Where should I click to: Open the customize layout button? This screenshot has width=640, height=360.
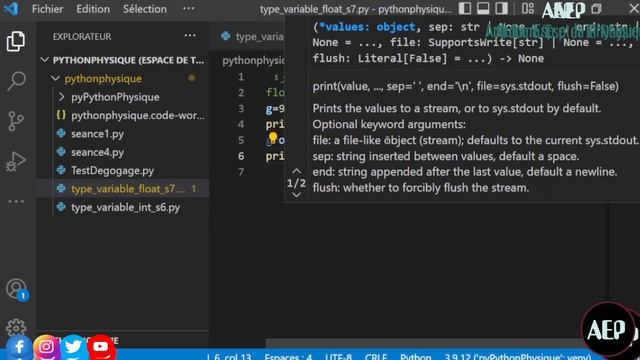[x=527, y=9]
